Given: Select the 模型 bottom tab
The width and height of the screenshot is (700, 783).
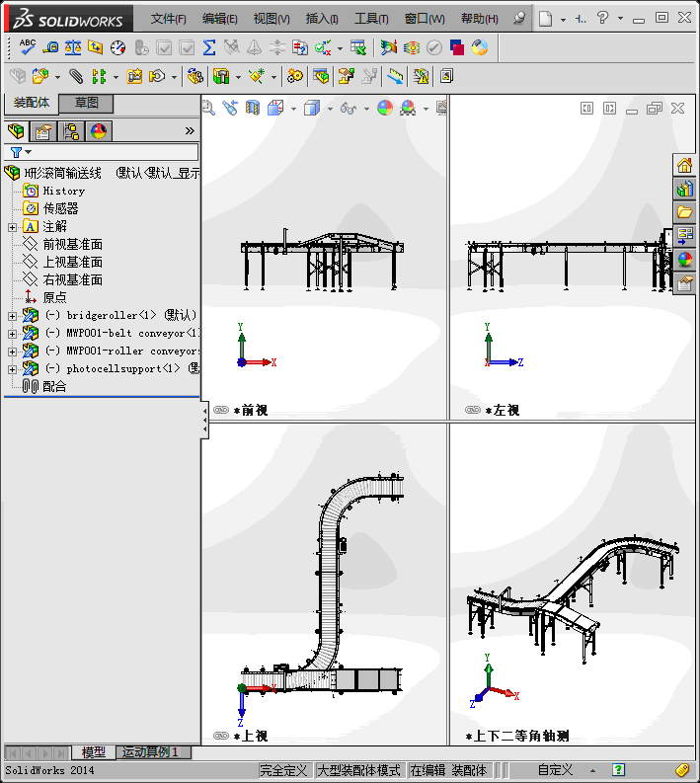Looking at the screenshot, I should coord(94,752).
